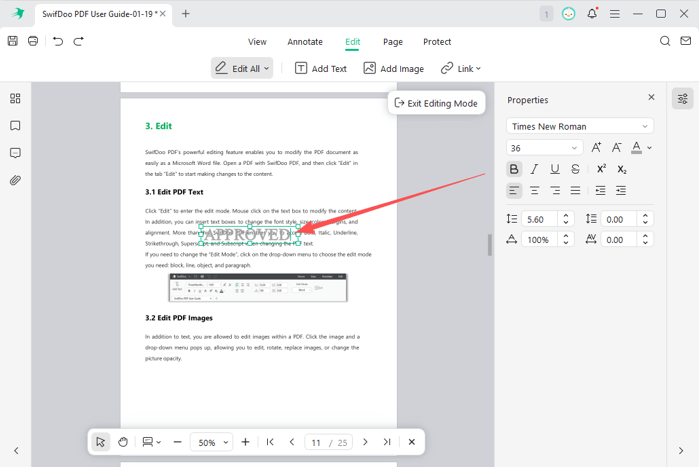Click the font color A swatch

point(637,148)
